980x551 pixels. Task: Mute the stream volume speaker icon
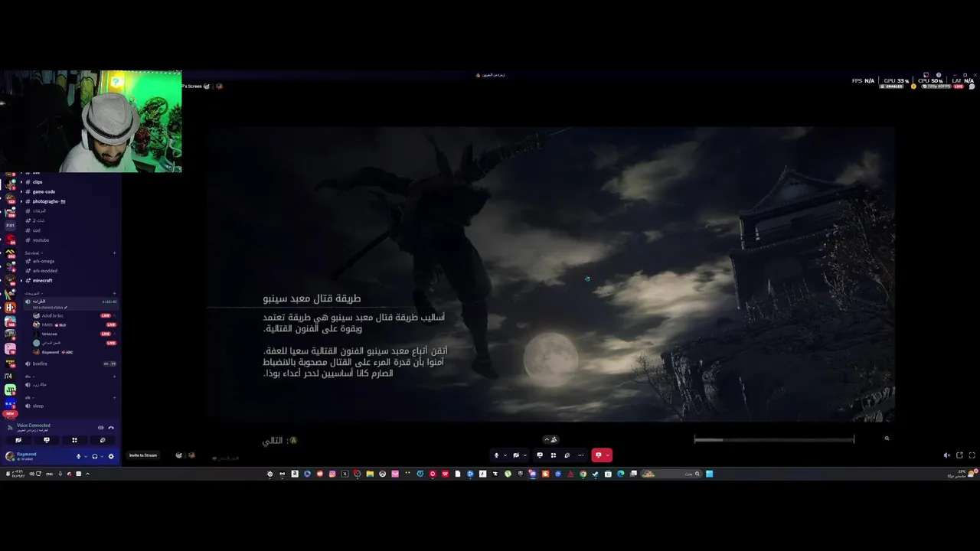(947, 455)
